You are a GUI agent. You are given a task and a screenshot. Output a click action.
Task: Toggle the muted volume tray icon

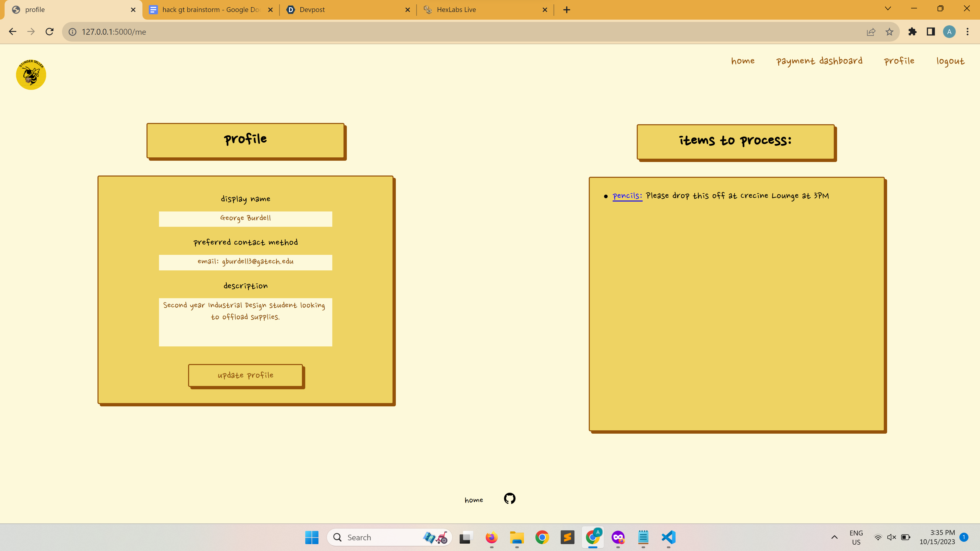891,537
